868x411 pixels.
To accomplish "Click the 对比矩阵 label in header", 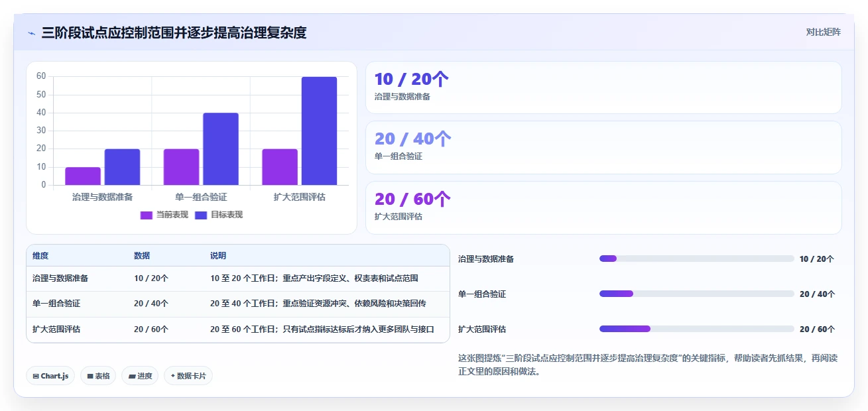I will pos(823,32).
